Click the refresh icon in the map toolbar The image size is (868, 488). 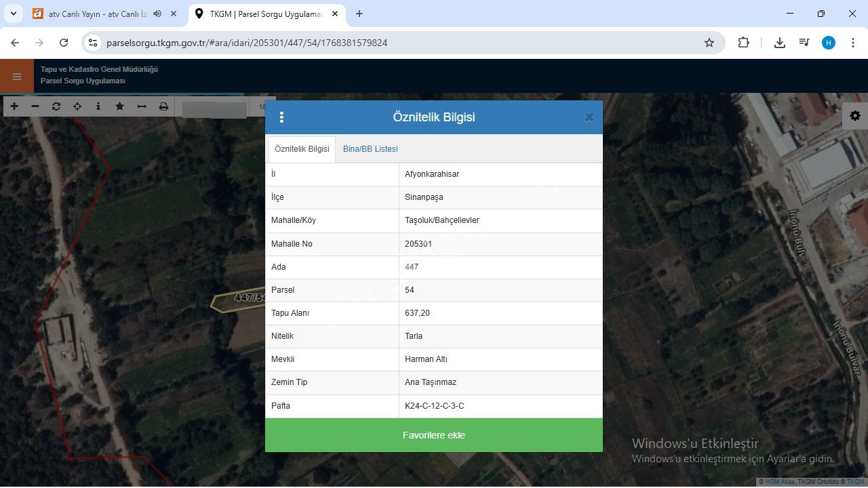click(56, 106)
